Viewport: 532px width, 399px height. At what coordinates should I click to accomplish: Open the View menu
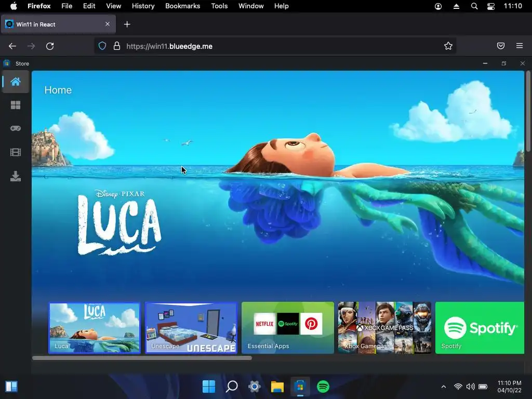tap(113, 6)
